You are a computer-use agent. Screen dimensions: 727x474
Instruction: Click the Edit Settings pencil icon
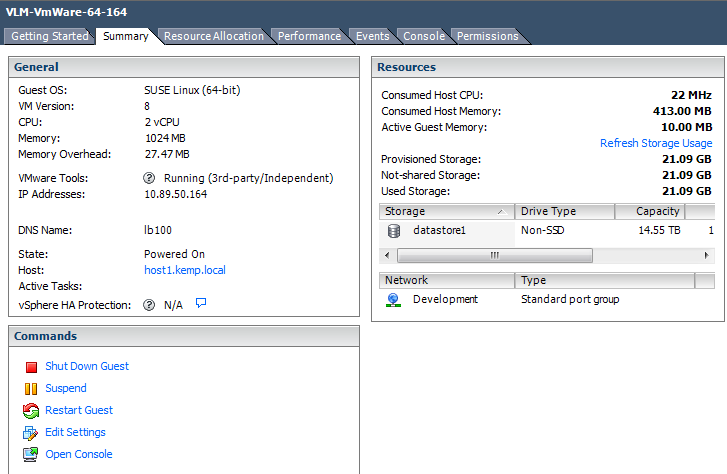[31, 433]
